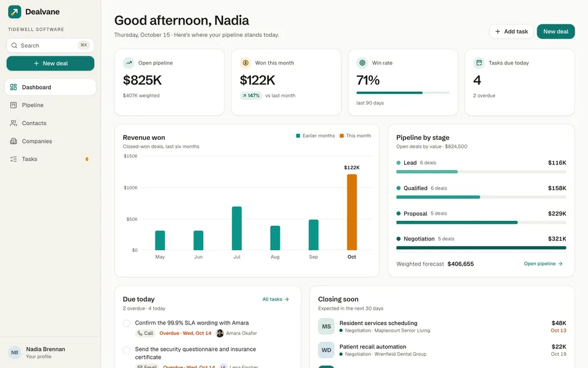Click the Dealvane logo icon
Viewport: 588px width, 368px height.
[15, 12]
